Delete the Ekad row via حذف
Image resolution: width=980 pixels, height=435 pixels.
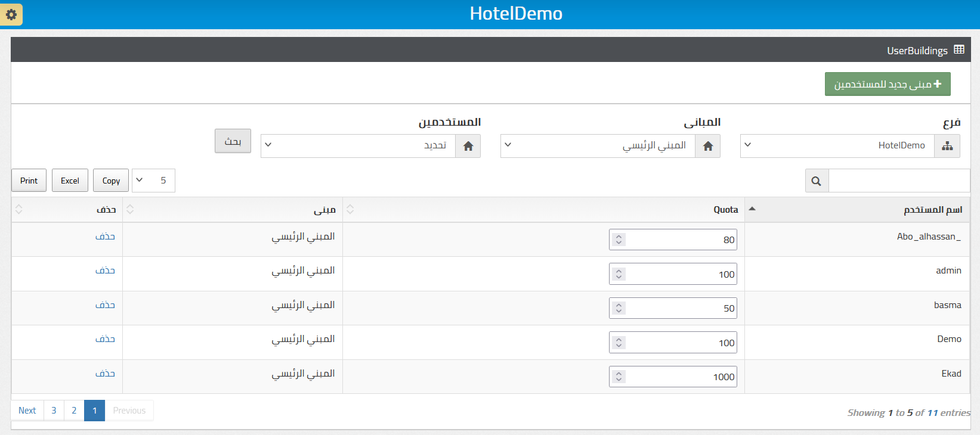point(105,374)
